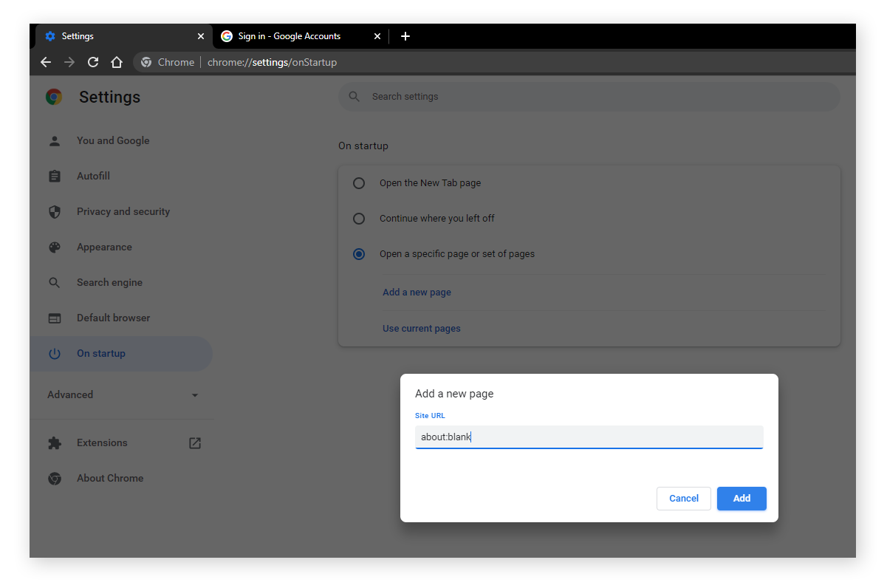Click the Chrome logo beside Settings title
Image resolution: width=887 pixels, height=588 pixels.
54,97
